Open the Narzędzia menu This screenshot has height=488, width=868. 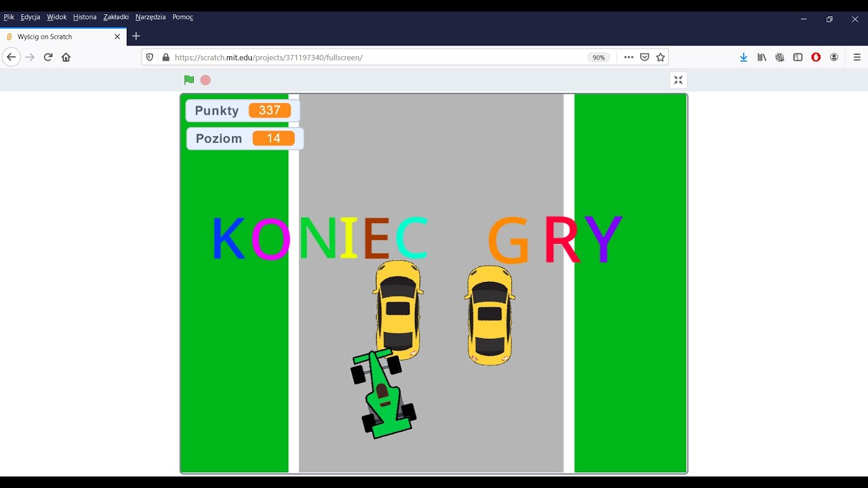click(x=151, y=17)
